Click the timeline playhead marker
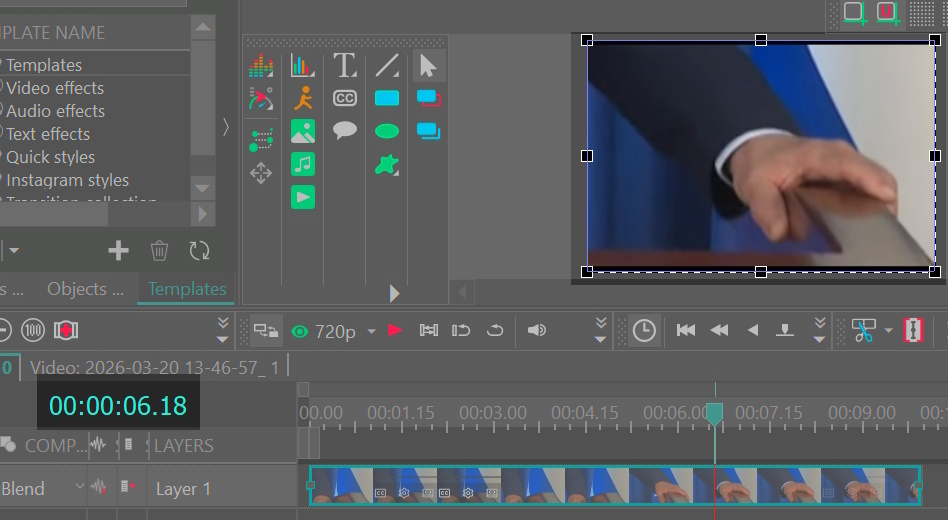948x520 pixels. coord(715,414)
